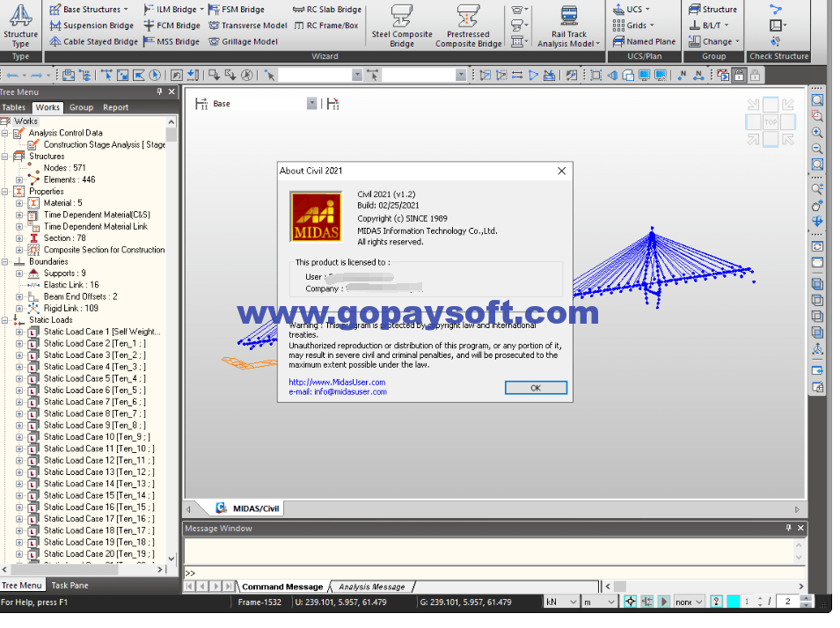
Task: Open the Transverse Model wizard
Action: (247, 26)
